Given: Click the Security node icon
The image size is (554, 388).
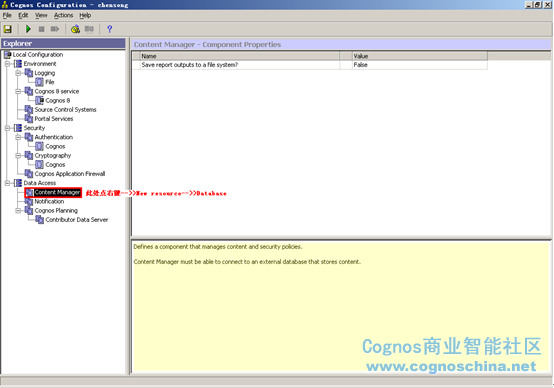Looking at the screenshot, I should (x=18, y=128).
